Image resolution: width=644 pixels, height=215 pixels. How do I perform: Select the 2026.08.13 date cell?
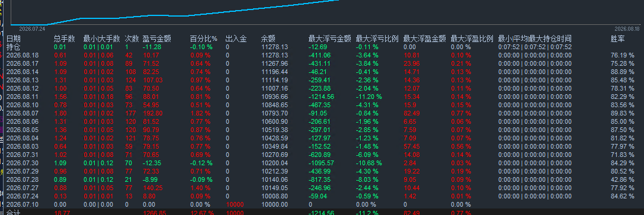23,80
